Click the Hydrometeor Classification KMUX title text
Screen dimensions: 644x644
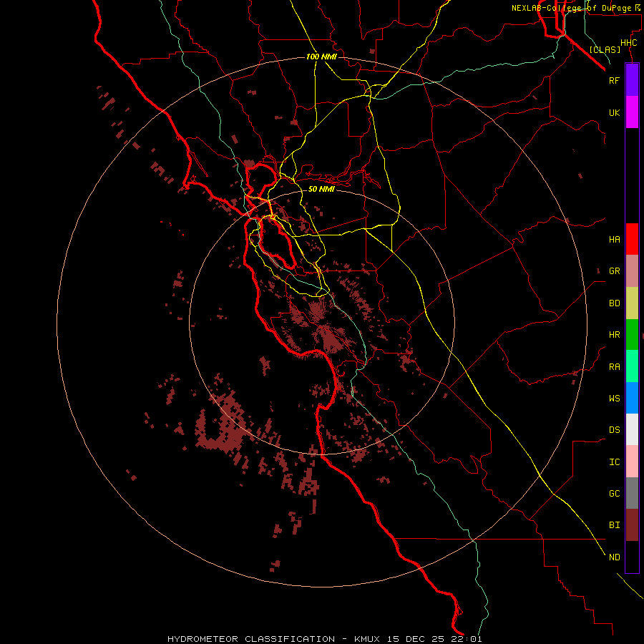pyautogui.click(x=324, y=639)
